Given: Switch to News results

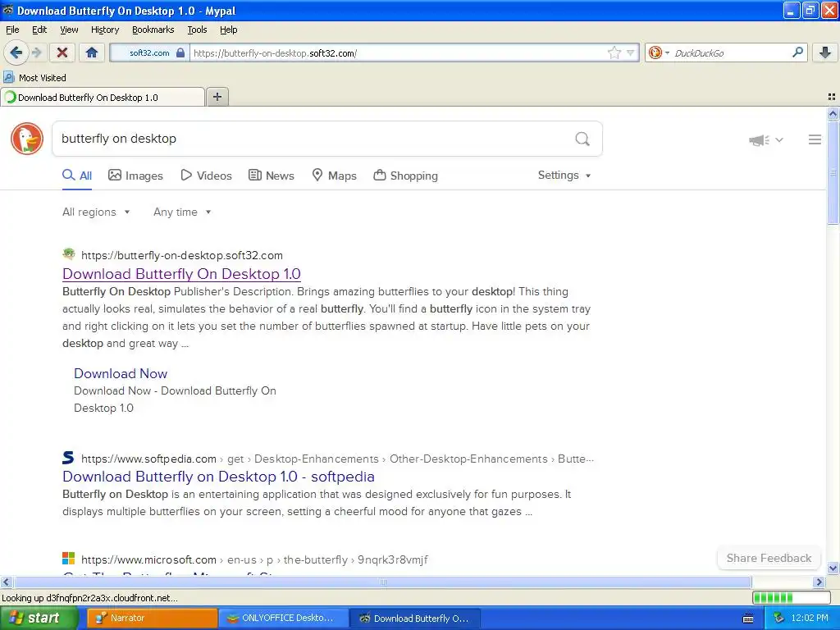Looking at the screenshot, I should (271, 176).
